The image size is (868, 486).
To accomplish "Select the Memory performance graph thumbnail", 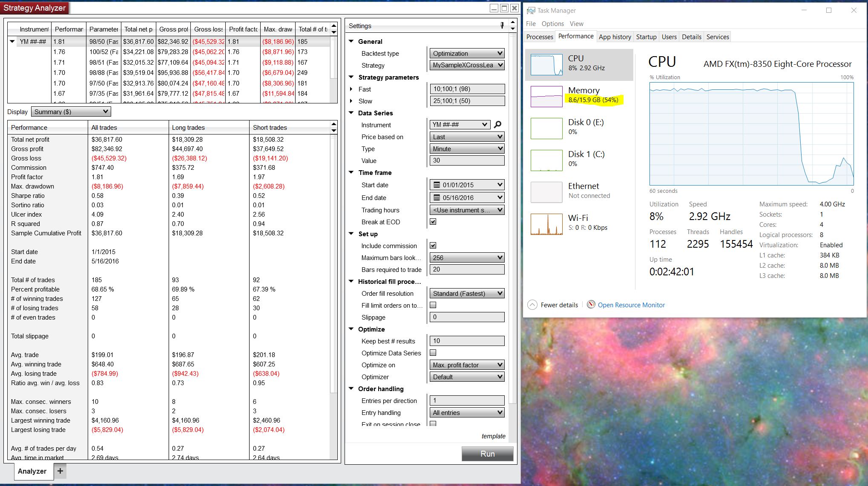I will coord(546,97).
